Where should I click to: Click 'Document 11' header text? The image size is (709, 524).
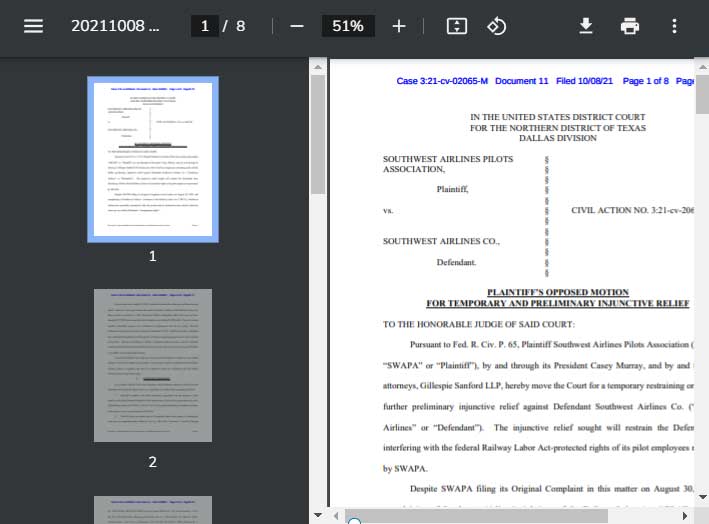point(521,81)
